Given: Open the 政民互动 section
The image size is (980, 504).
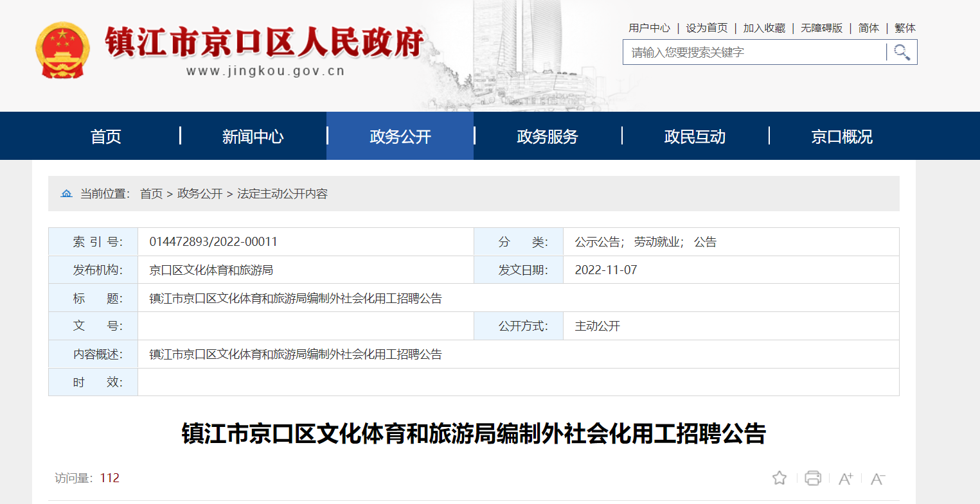Looking at the screenshot, I should [694, 137].
